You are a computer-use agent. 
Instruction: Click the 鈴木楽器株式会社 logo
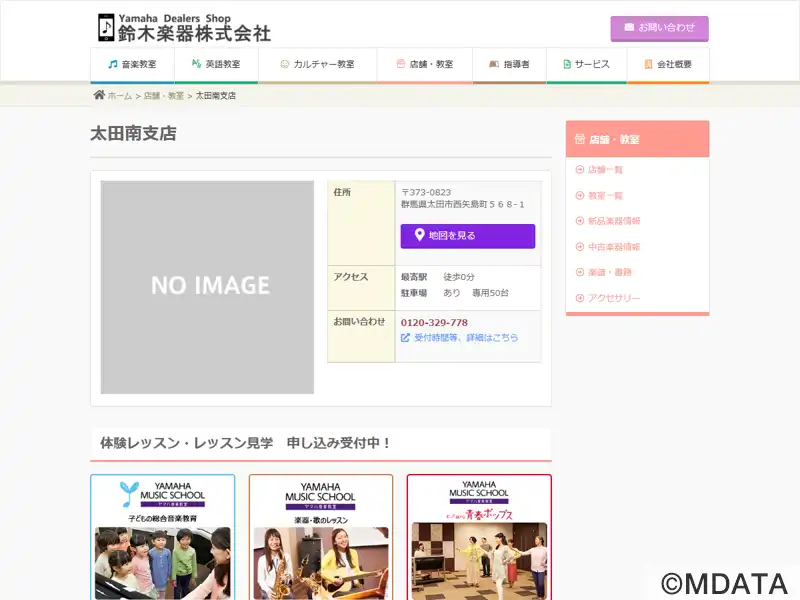(x=184, y=27)
